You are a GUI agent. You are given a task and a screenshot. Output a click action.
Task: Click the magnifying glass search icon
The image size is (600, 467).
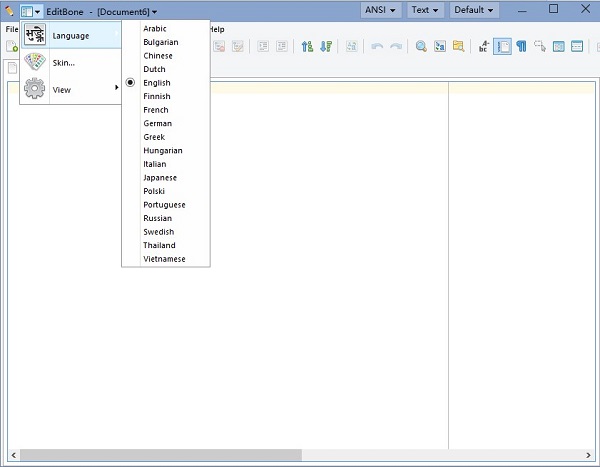point(422,46)
